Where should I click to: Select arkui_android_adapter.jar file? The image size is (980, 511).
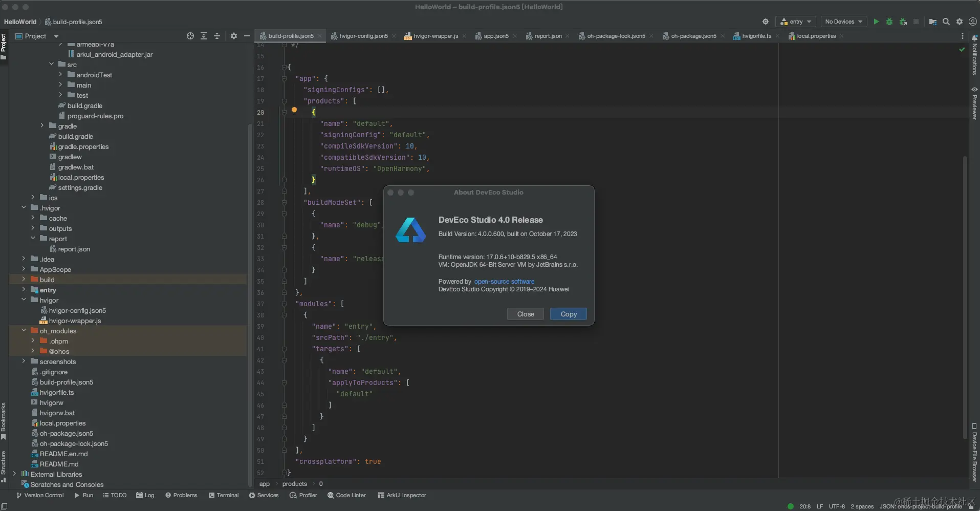tap(115, 54)
